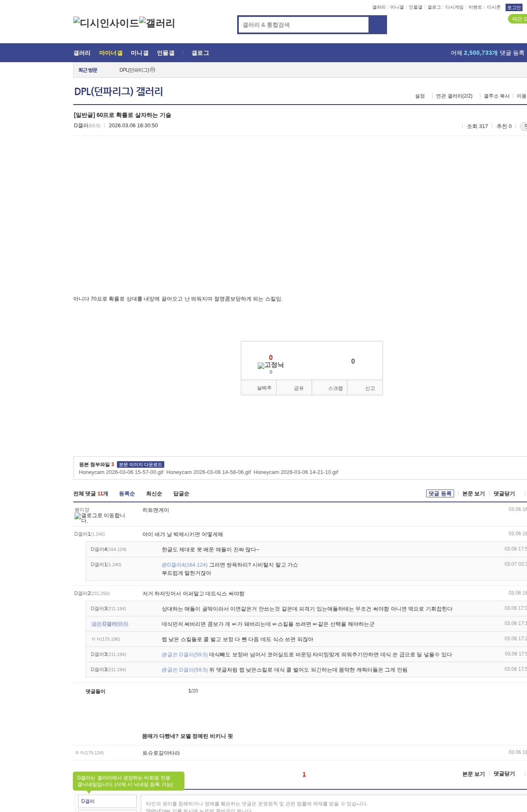Click the 전체 댓글 11개 label
The width and height of the screenshot is (527, 812).
coord(91,494)
